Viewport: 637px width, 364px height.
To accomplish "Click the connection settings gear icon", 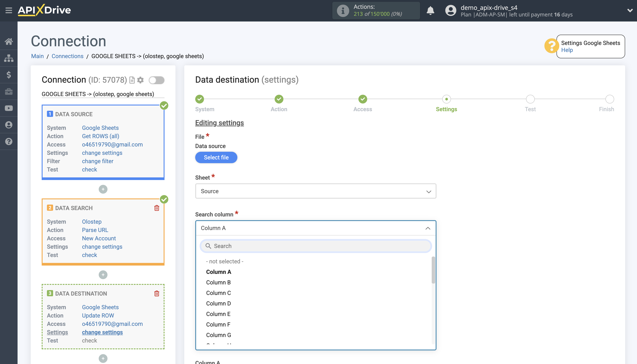I will point(141,80).
